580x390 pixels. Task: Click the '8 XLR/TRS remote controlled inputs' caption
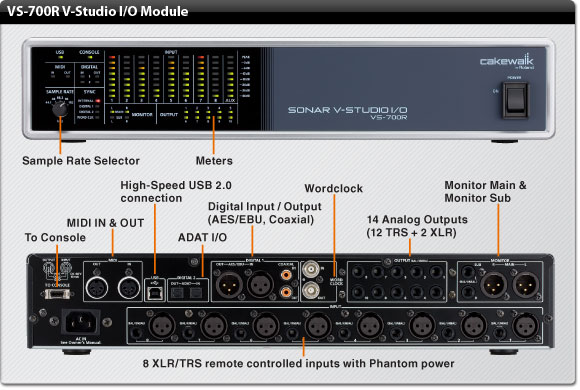pos(299,363)
